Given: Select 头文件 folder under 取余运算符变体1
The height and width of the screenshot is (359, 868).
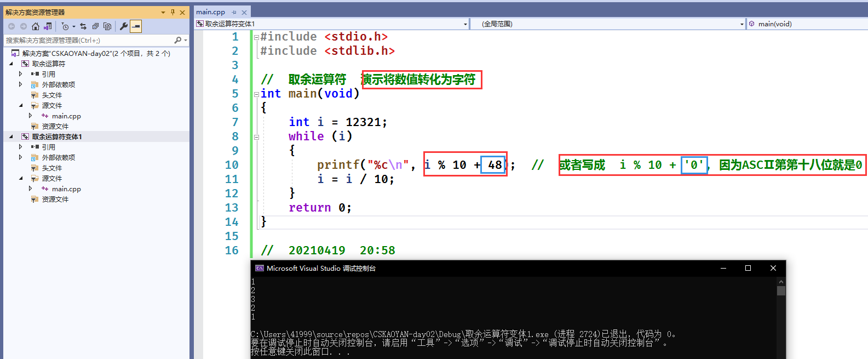Looking at the screenshot, I should click(51, 168).
